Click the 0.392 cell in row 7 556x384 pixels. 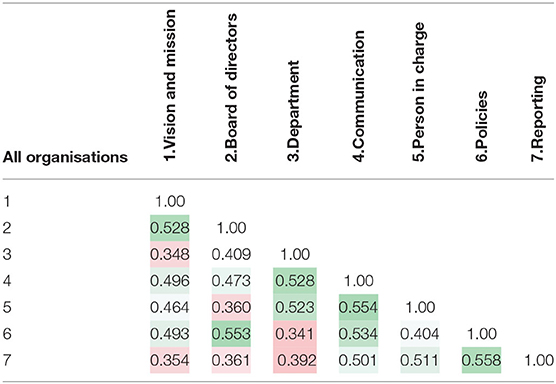coord(295,360)
